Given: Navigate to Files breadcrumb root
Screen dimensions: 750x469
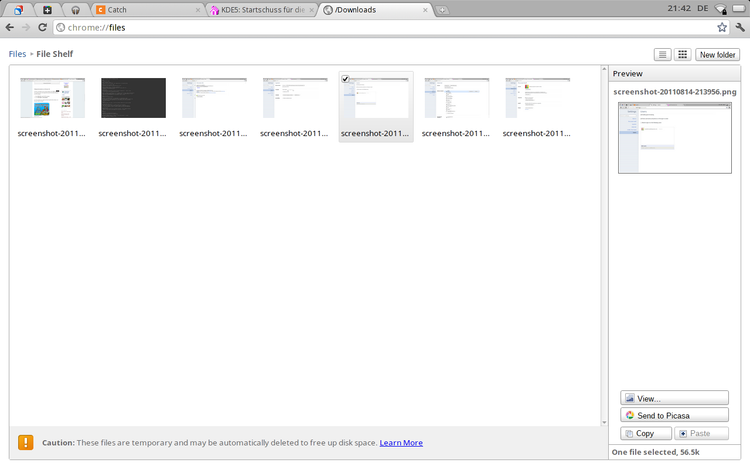Looking at the screenshot, I should tap(17, 54).
